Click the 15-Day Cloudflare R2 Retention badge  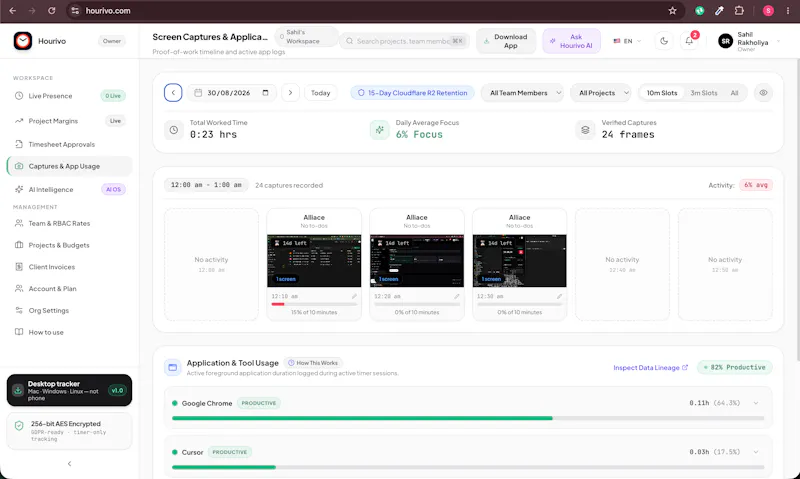tap(412, 93)
